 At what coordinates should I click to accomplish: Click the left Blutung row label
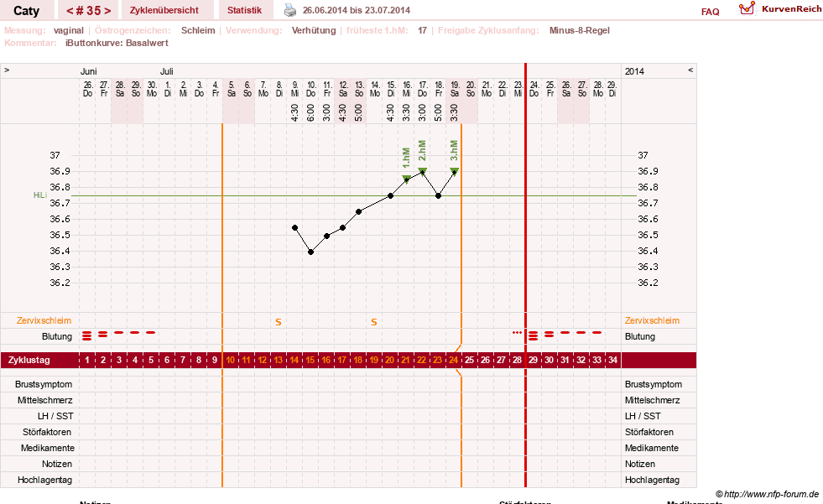57,337
